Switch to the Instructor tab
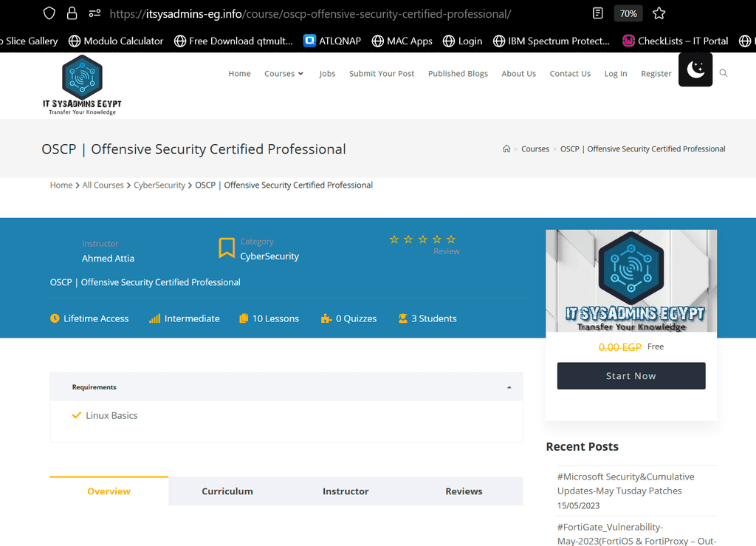Image resolution: width=756 pixels, height=546 pixels. click(x=346, y=491)
